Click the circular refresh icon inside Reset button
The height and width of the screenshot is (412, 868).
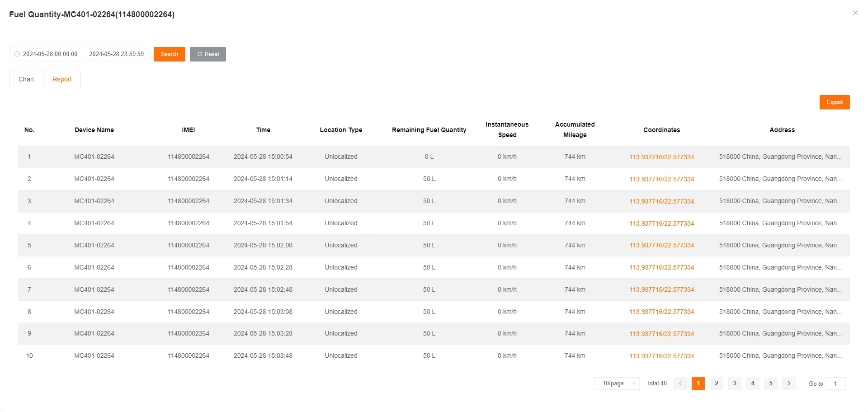coord(200,54)
